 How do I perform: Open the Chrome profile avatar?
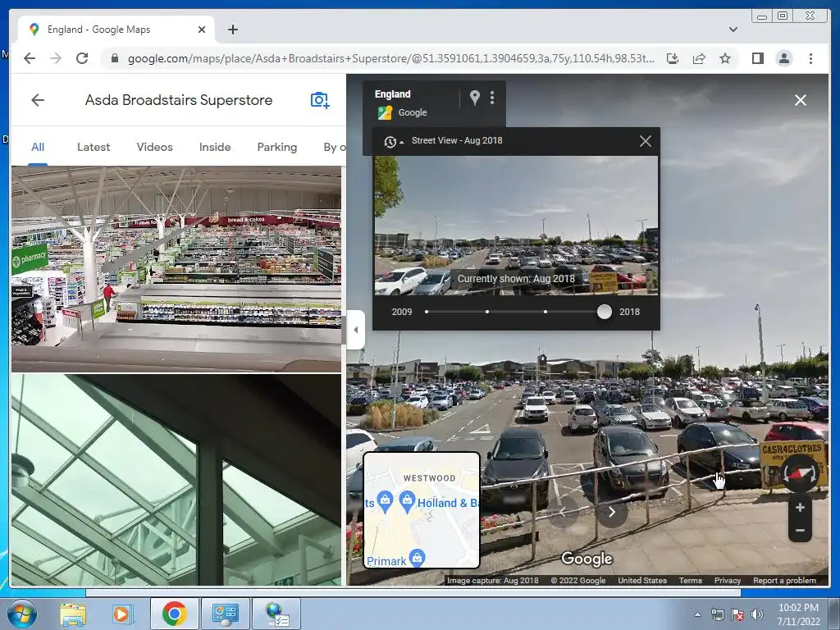coord(783,58)
